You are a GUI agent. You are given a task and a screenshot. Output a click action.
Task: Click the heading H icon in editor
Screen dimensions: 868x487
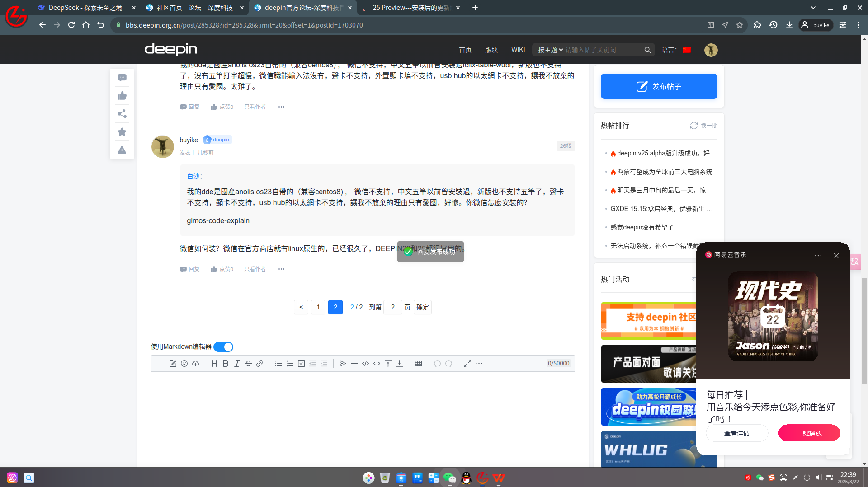point(214,364)
